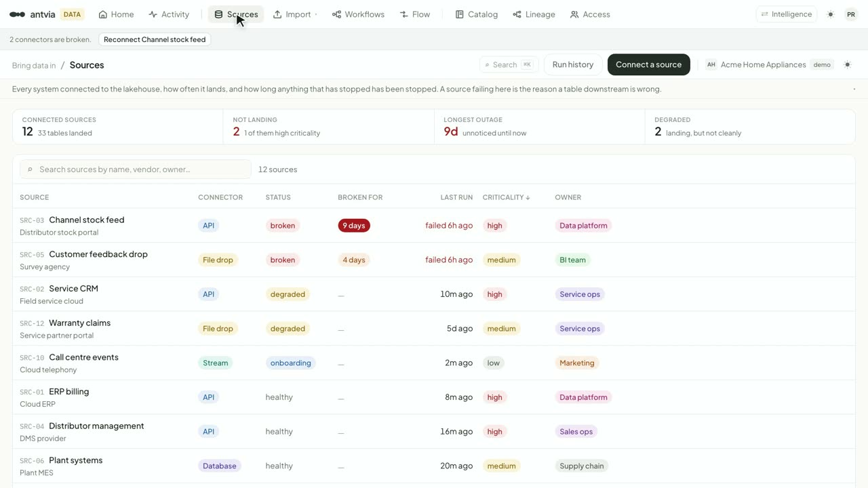Open the Activity tab
868x488 pixels.
(x=169, y=14)
